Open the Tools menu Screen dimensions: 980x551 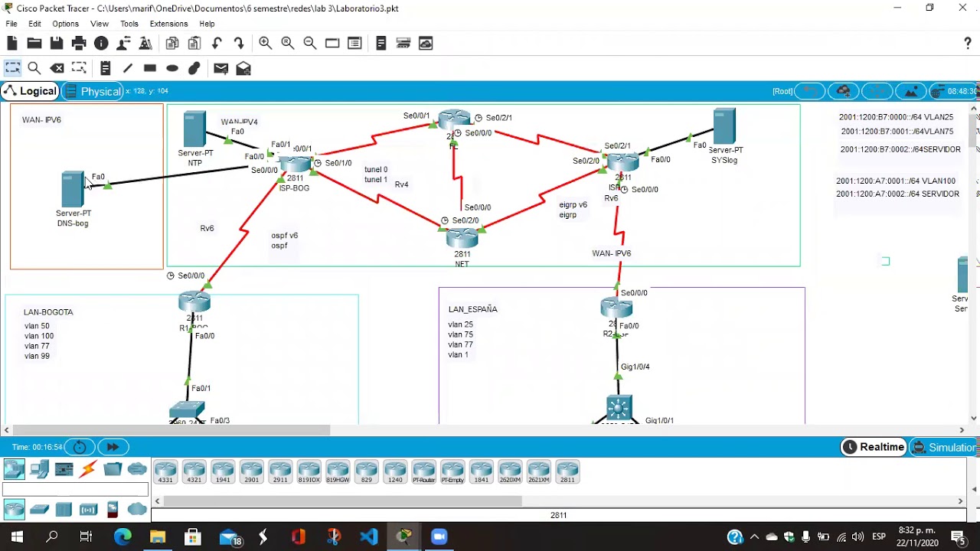[129, 24]
